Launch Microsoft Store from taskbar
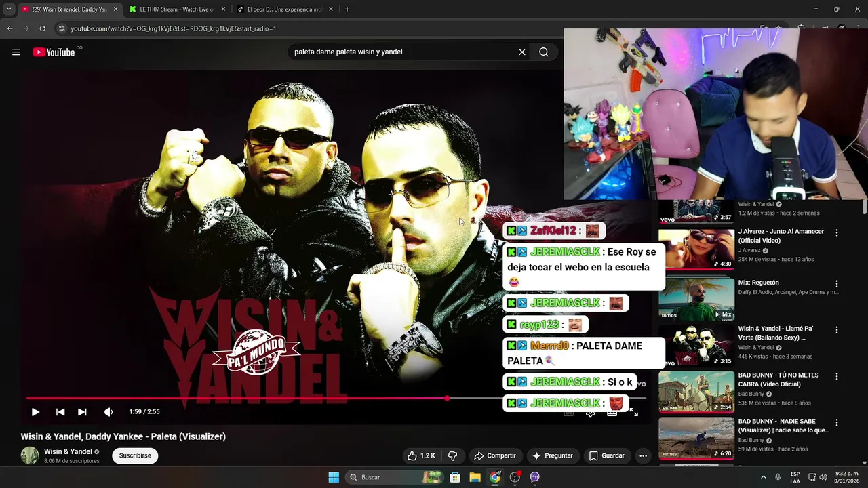 coord(455,477)
